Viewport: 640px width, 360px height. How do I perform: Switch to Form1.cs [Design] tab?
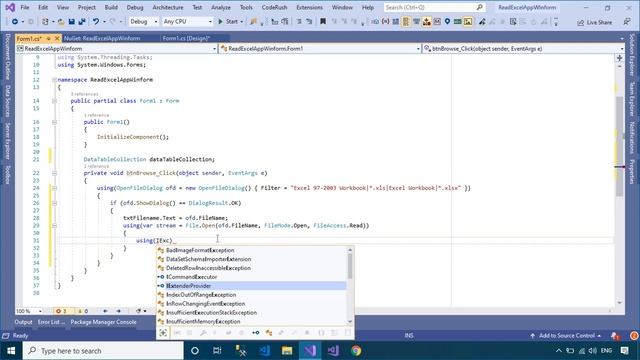[x=187, y=38]
